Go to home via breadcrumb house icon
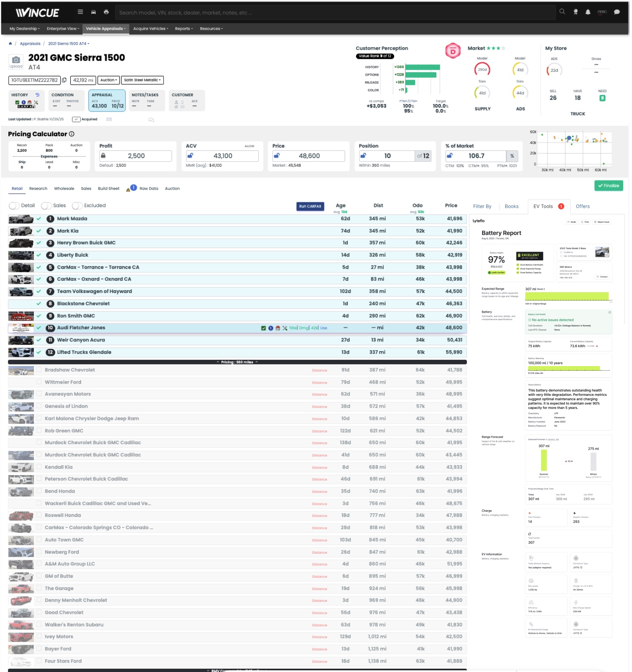The image size is (632, 672). point(10,43)
